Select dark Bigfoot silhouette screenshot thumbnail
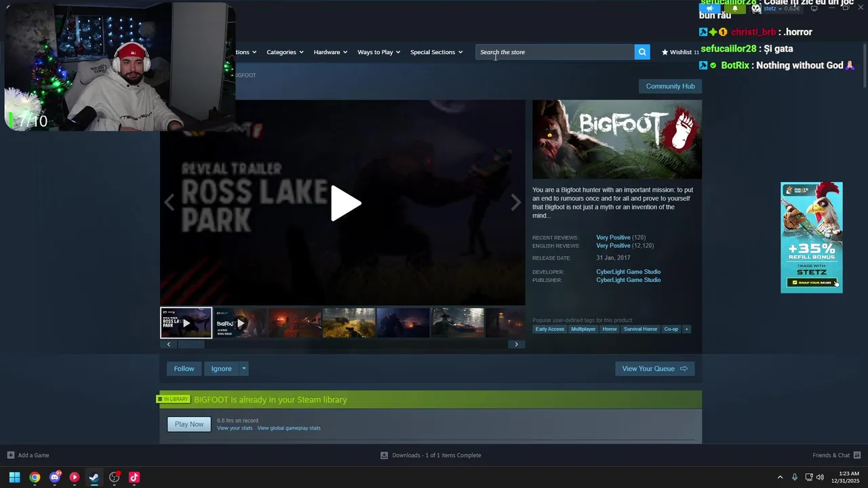The width and height of the screenshot is (868, 488). tap(403, 323)
